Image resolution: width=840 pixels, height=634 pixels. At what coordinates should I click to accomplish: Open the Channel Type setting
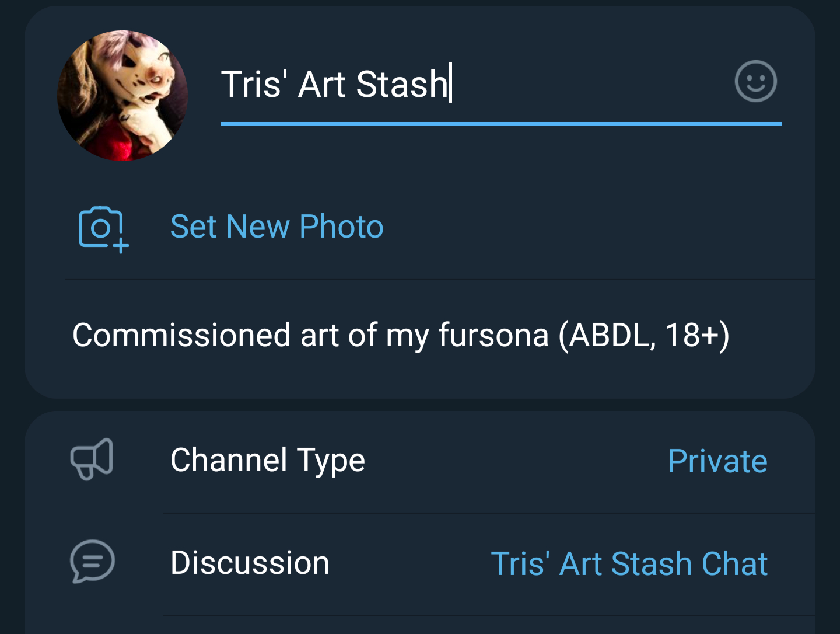click(x=267, y=460)
